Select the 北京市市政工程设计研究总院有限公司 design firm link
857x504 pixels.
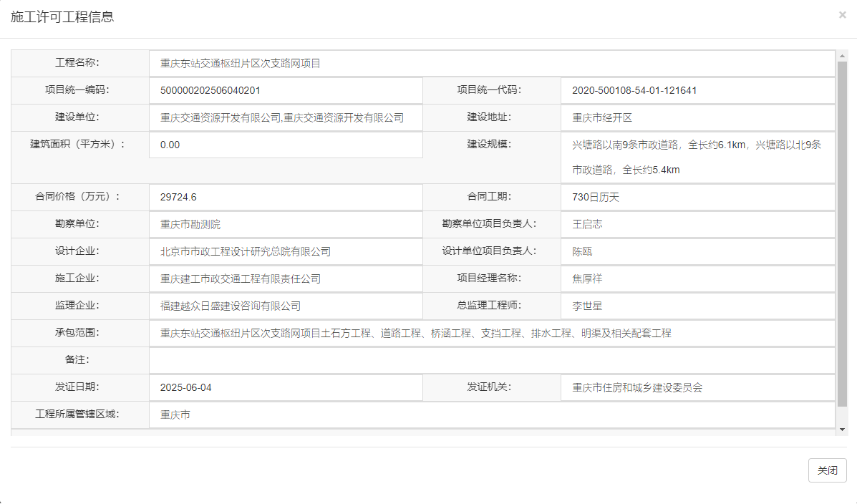246,251
